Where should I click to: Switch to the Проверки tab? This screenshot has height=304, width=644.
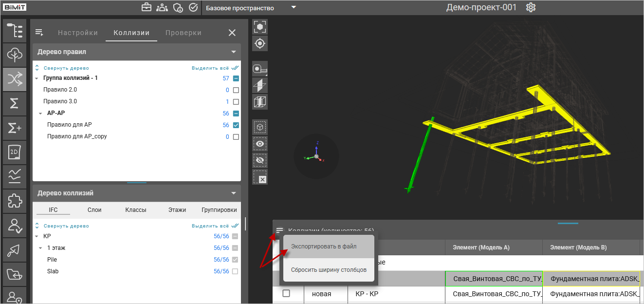click(183, 33)
